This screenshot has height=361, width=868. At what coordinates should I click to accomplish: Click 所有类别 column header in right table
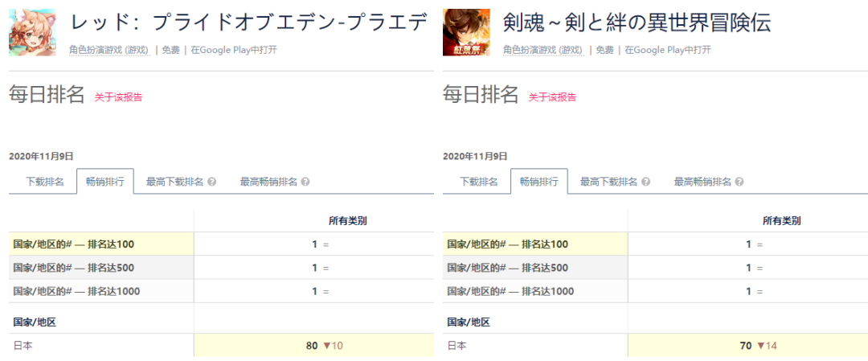coord(782,221)
